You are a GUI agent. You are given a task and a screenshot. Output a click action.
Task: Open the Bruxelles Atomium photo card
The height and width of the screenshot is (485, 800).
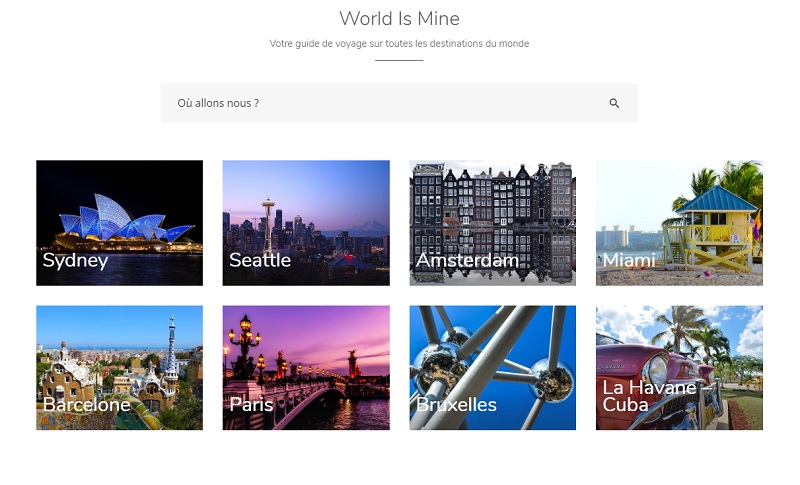point(492,357)
